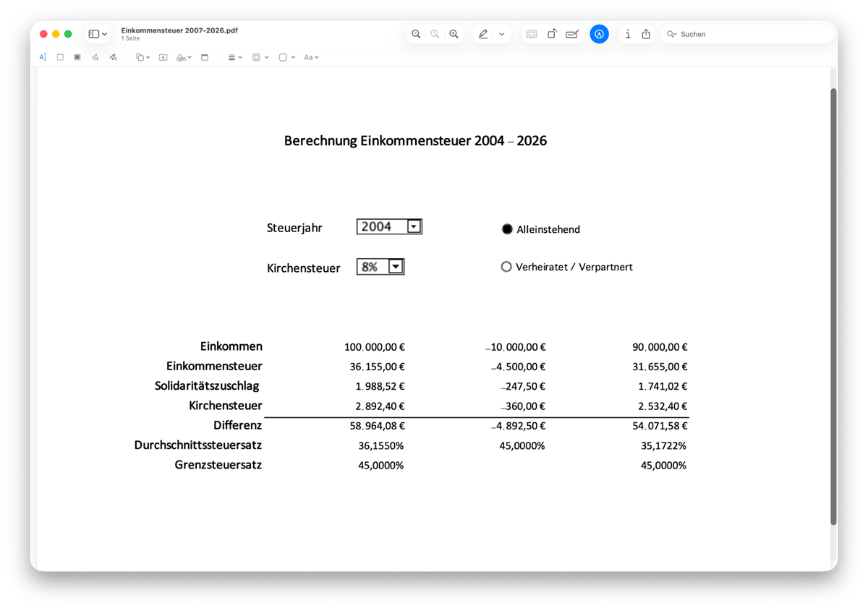
Task: Expand the shapes tool menu
Action: (x=142, y=57)
